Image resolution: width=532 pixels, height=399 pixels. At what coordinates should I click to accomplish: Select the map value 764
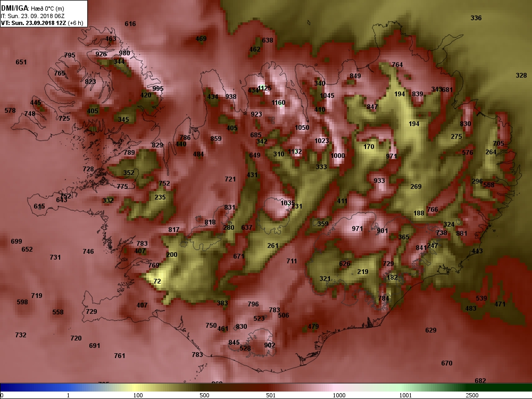coord(397,64)
